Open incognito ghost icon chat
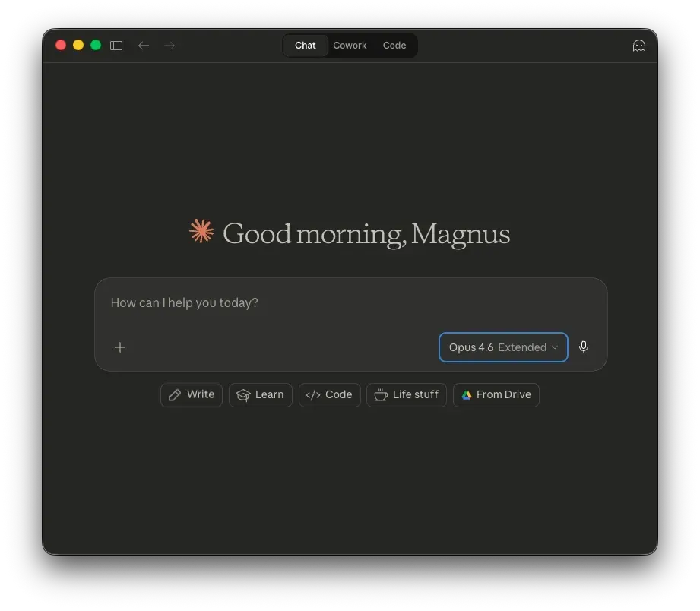This screenshot has width=700, height=611. pyautogui.click(x=639, y=46)
